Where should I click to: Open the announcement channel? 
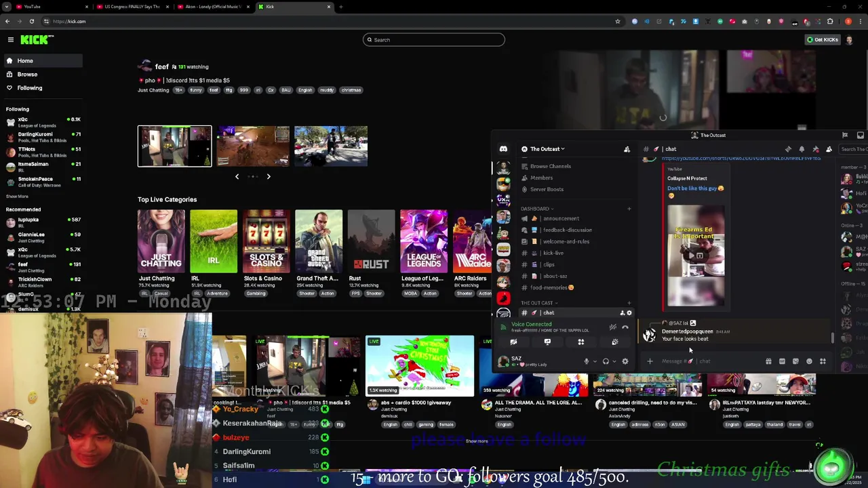[x=575, y=219]
